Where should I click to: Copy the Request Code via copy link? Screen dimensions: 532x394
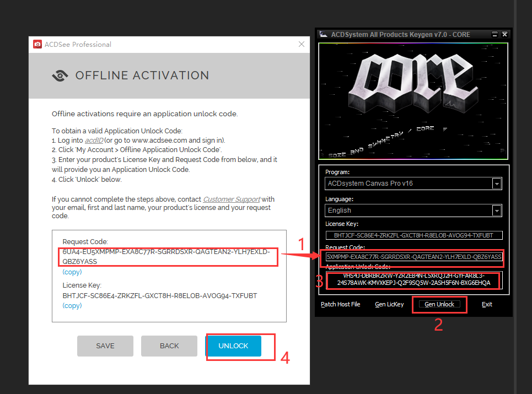point(72,272)
